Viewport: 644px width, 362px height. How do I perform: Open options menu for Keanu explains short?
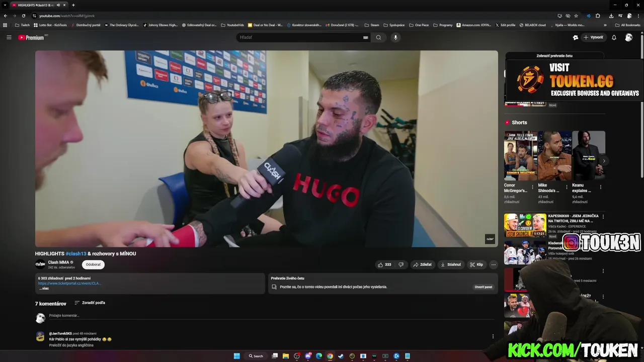pyautogui.click(x=600, y=187)
